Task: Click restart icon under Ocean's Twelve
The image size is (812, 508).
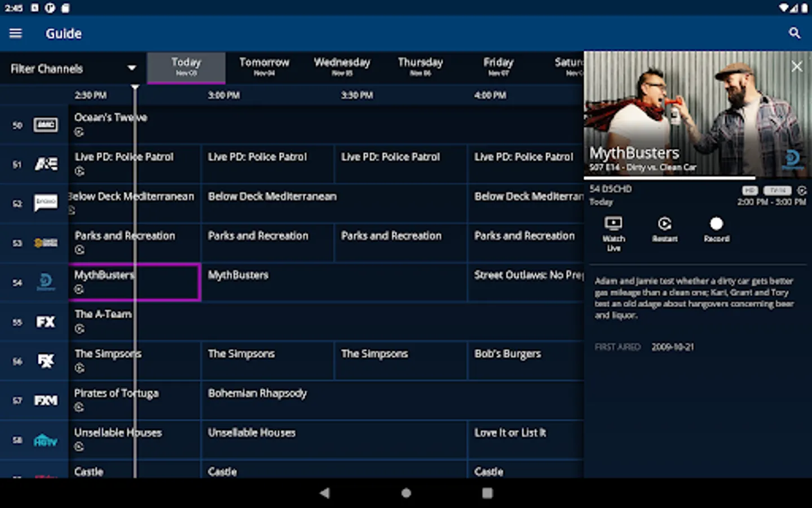Action: point(79,132)
